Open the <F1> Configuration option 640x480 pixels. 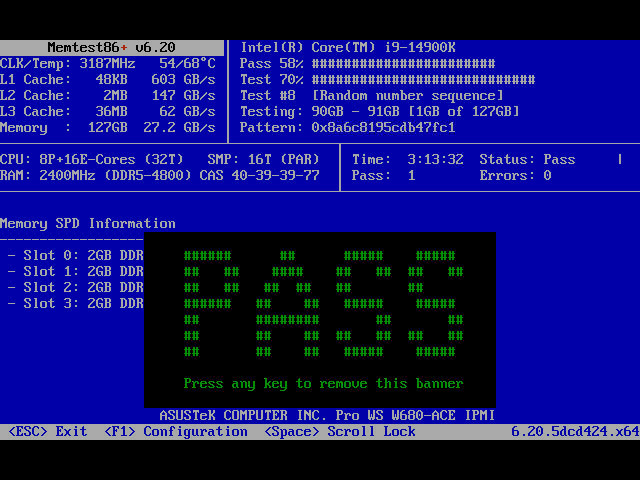(x=176, y=431)
